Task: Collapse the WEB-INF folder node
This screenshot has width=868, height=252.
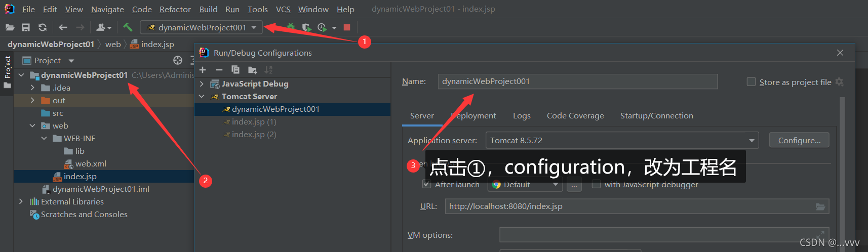Action: click(x=44, y=138)
